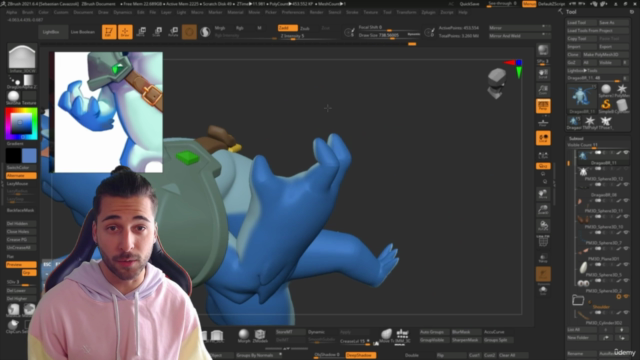Select the Move transform icon
The width and height of the screenshot is (640, 360).
141,32
